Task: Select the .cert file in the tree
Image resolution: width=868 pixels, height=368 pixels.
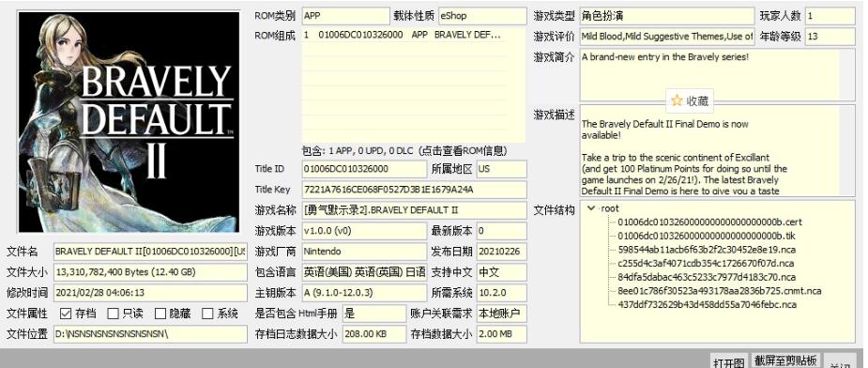Action: tap(709, 222)
